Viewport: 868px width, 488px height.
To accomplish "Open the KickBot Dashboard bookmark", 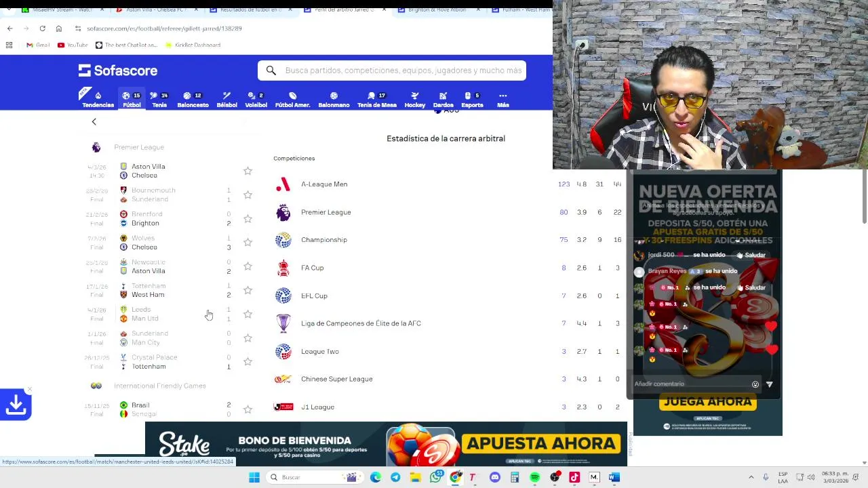I will pyautogui.click(x=193, y=45).
